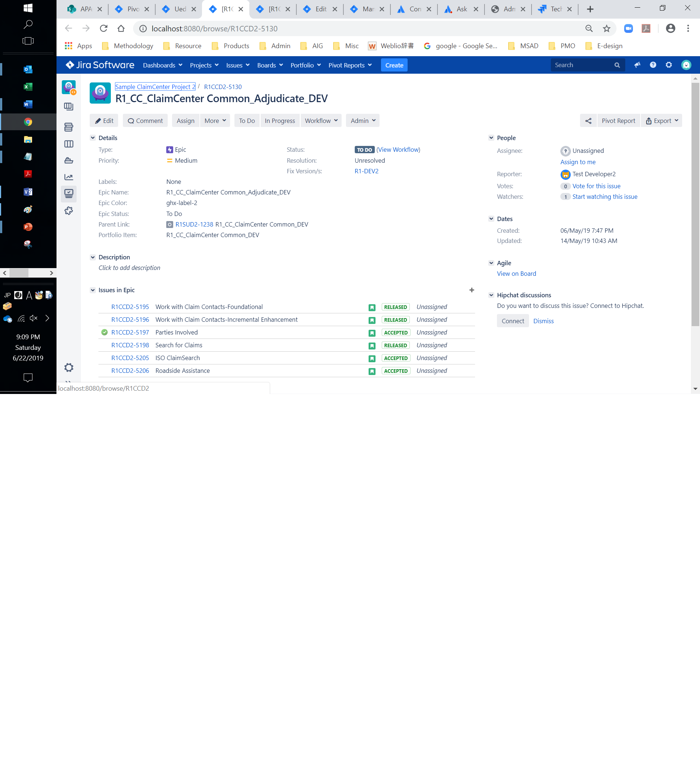Screen dimensions: 700x777
Task: Open the Export dropdown
Action: click(662, 121)
